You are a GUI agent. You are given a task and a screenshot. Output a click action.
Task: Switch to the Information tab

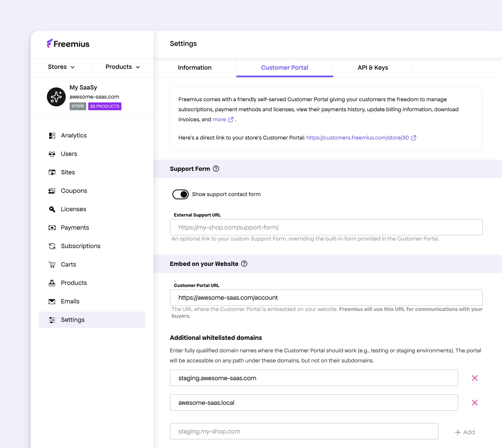tap(194, 68)
